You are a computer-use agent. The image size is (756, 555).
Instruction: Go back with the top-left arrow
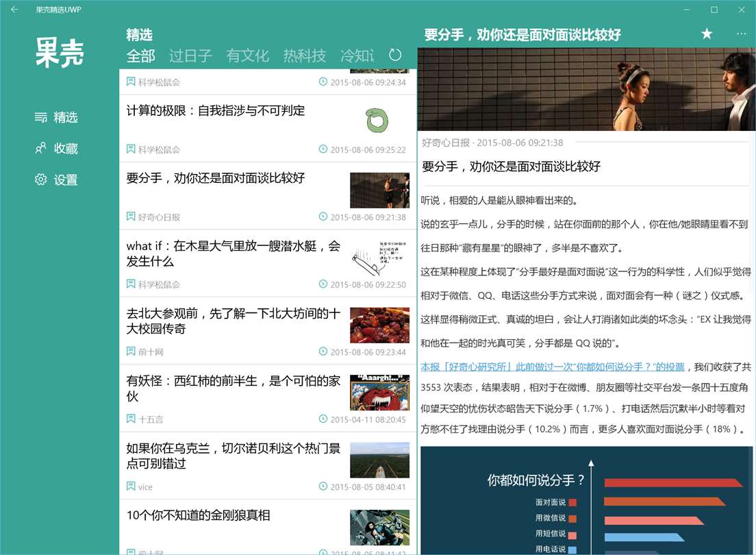tap(14, 9)
